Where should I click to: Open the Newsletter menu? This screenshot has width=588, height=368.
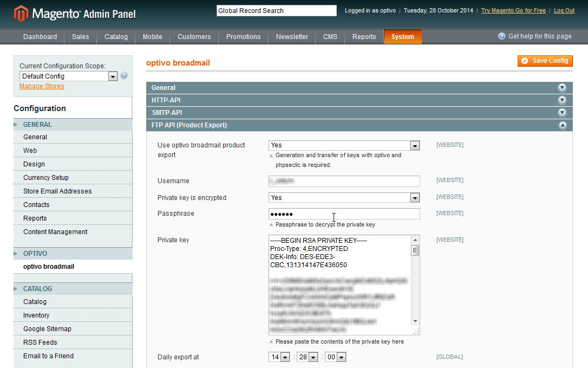[292, 37]
